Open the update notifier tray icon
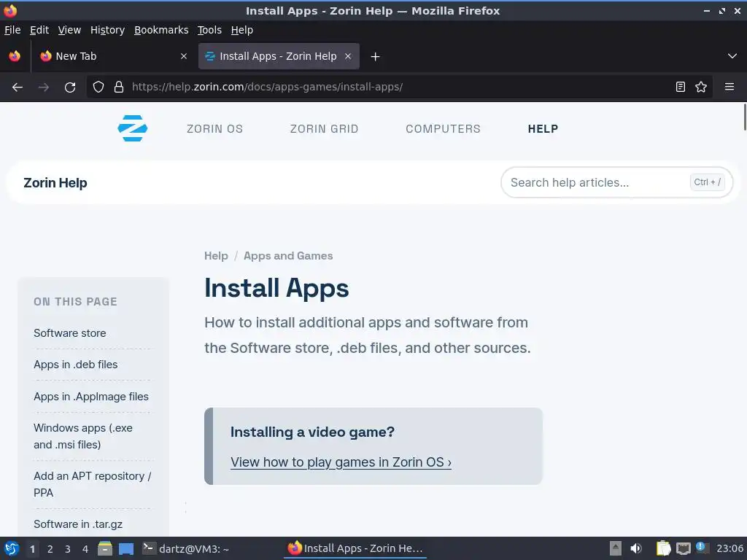 coord(701,548)
